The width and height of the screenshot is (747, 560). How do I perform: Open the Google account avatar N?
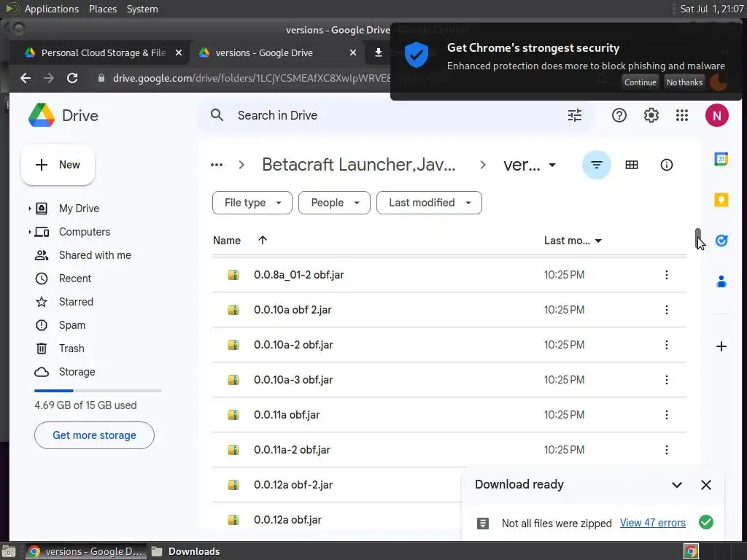click(716, 115)
